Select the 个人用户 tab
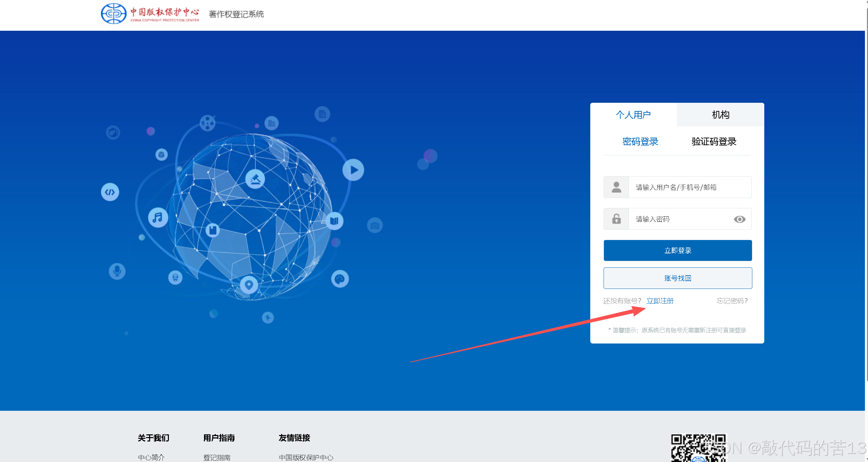Viewport: 868px width, 462px height. click(x=633, y=115)
